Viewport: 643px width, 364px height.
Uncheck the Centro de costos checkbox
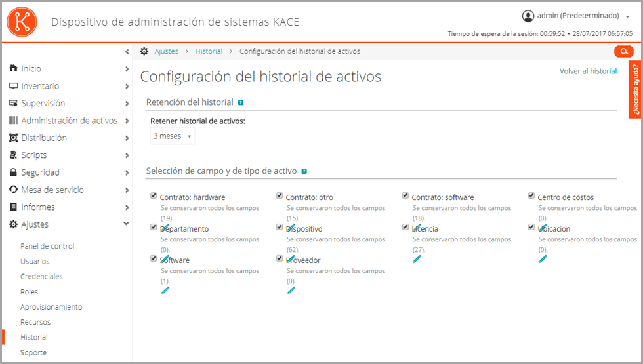pos(531,195)
